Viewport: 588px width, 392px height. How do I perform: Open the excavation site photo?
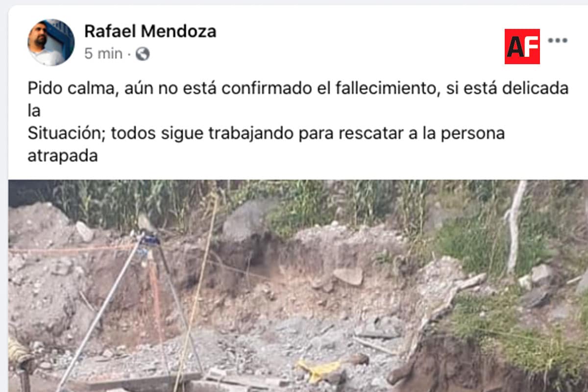coord(298,286)
